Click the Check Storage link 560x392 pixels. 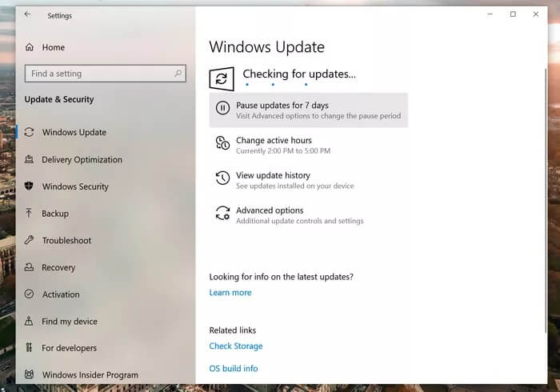click(236, 346)
